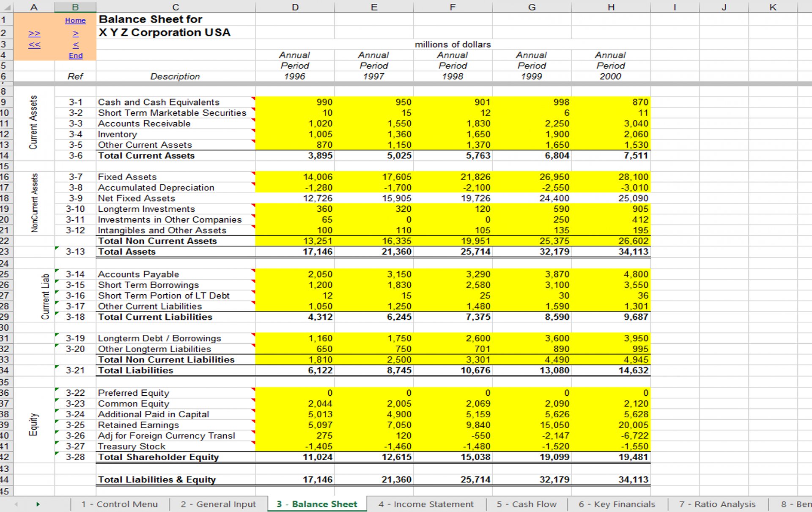This screenshot has height=512, width=812.
Task: Click the 1996 Cash and Cash Equivalents cell 990
Action: coord(295,102)
